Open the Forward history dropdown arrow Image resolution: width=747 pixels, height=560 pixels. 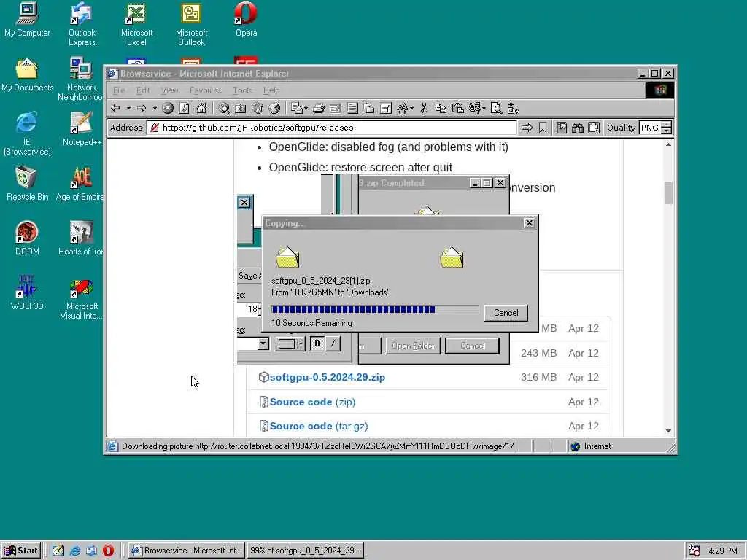[x=155, y=109]
